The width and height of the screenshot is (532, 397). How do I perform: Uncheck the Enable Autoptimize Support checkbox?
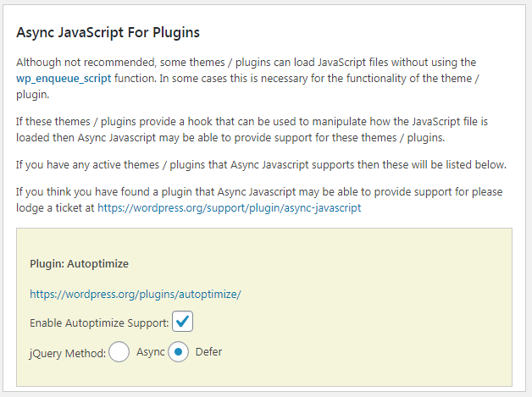(182, 322)
